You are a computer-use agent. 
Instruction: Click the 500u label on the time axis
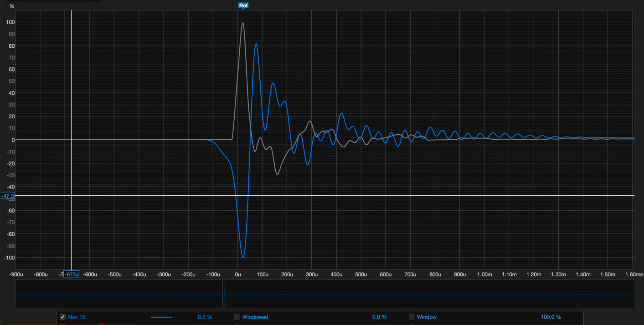[x=361, y=274]
